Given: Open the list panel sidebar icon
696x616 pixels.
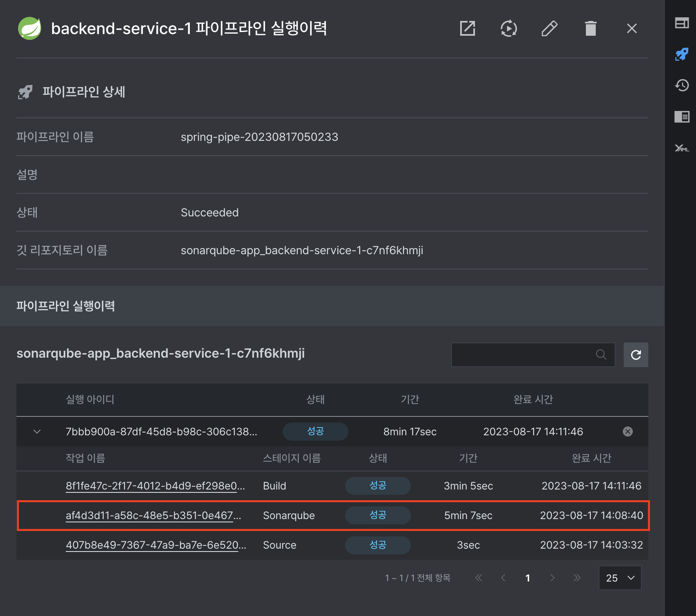Looking at the screenshot, I should click(682, 117).
